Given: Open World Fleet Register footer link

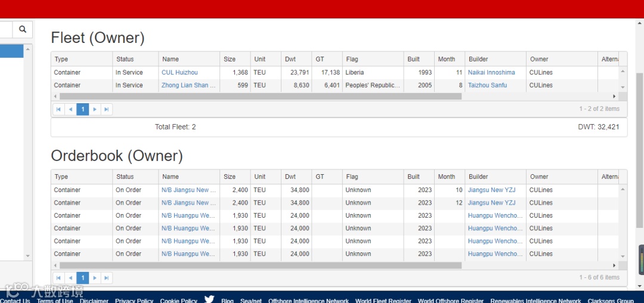Looking at the screenshot, I should [x=383, y=301].
